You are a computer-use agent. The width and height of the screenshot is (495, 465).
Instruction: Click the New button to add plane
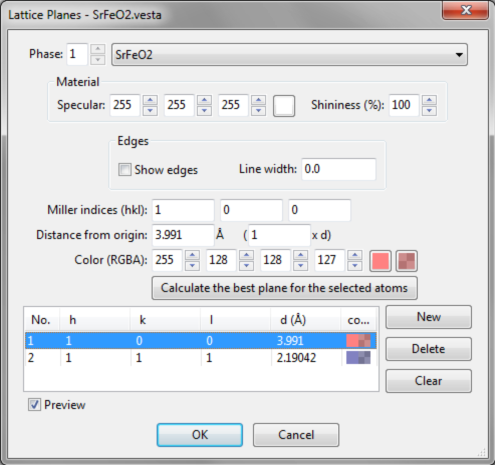pos(429,317)
